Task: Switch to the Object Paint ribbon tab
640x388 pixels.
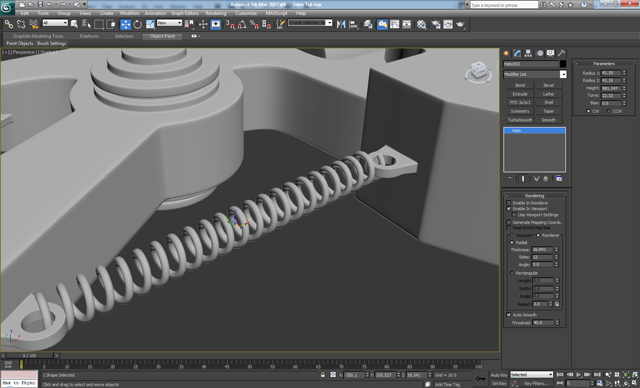Action: coord(162,36)
